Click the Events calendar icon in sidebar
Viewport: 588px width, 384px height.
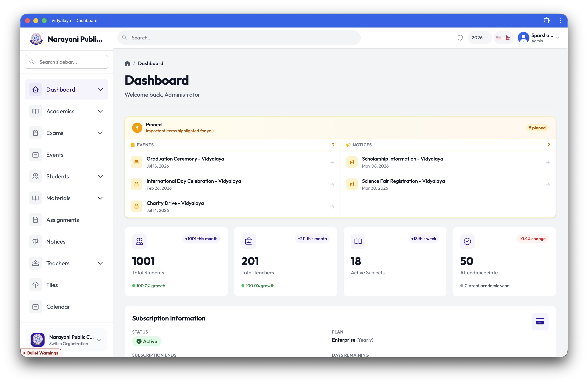click(36, 155)
